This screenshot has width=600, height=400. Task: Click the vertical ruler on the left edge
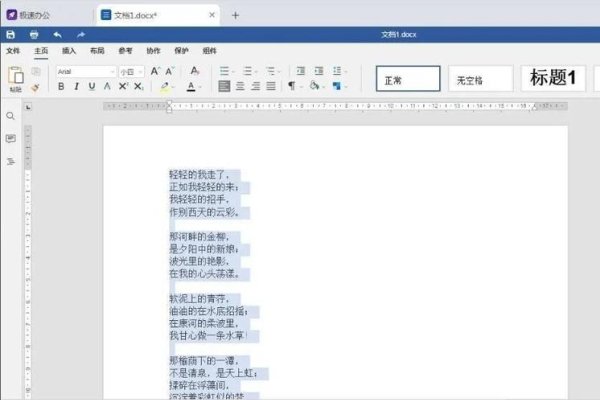pyautogui.click(x=28, y=262)
